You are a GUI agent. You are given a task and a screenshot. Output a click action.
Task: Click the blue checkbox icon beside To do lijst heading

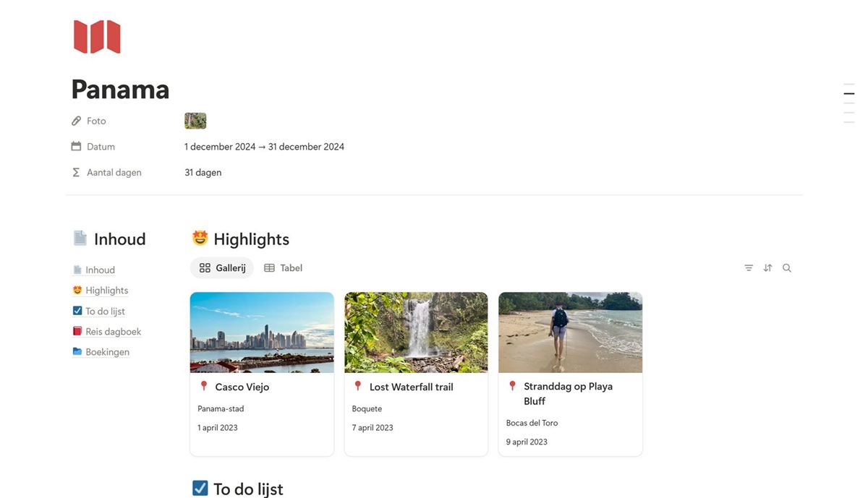point(200,489)
